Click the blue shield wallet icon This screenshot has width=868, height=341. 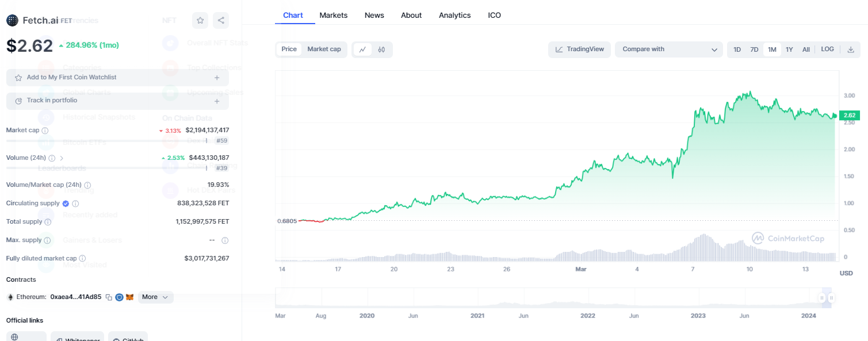[x=119, y=297]
